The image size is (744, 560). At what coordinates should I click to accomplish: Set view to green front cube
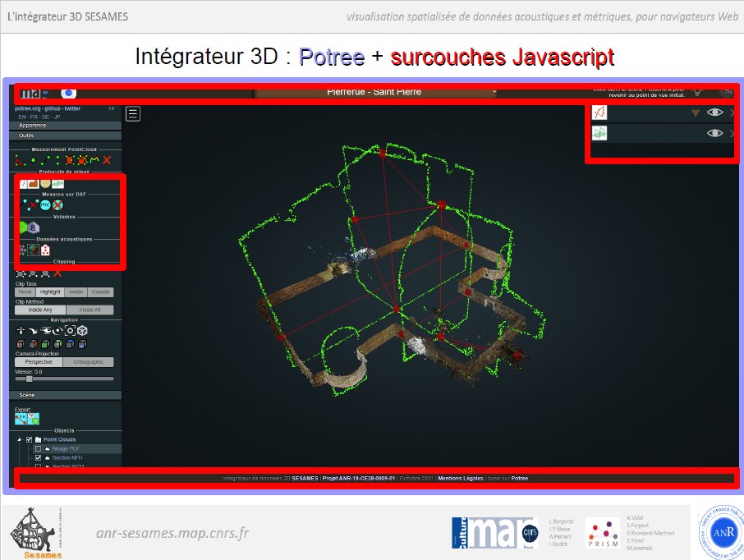45,344
